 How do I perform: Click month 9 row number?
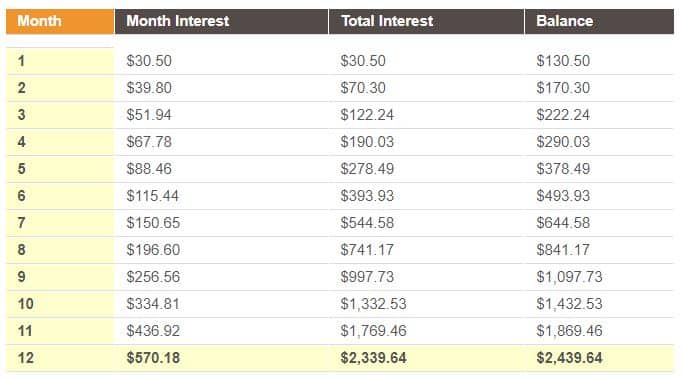[21, 277]
